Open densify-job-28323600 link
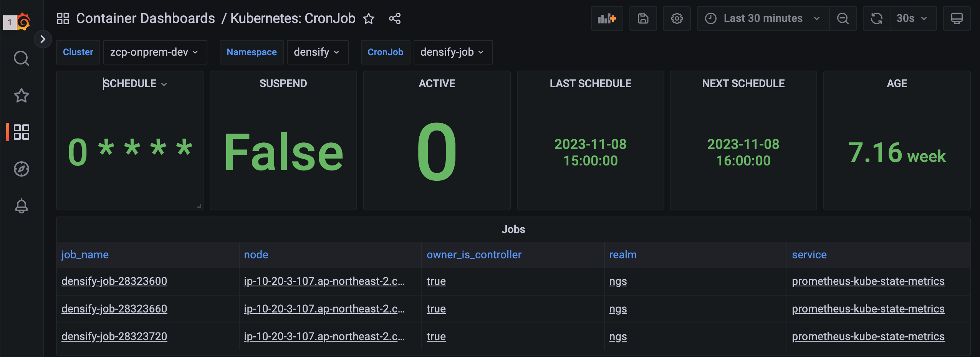Viewport: 980px width, 357px height. [114, 281]
